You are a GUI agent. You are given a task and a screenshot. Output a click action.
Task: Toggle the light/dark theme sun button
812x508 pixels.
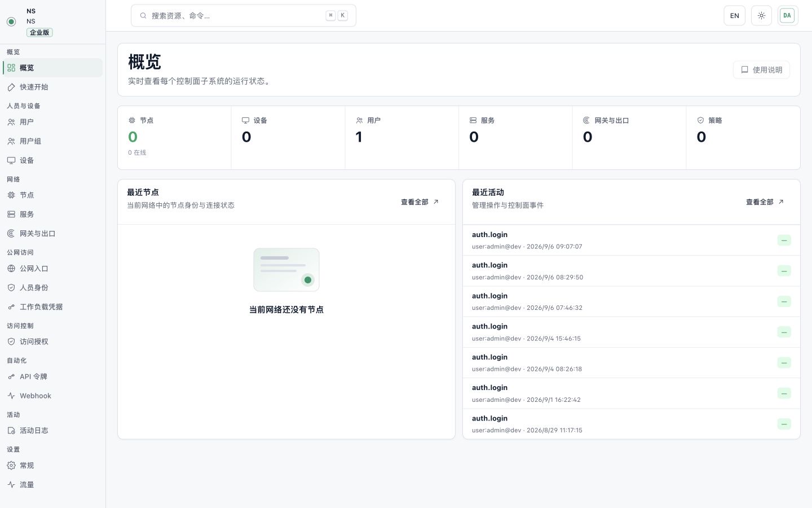click(761, 16)
